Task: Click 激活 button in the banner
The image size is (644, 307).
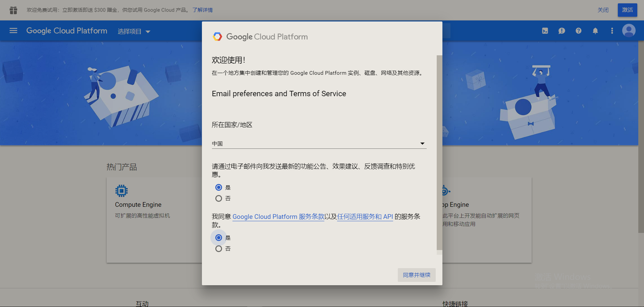Action: 627,10
